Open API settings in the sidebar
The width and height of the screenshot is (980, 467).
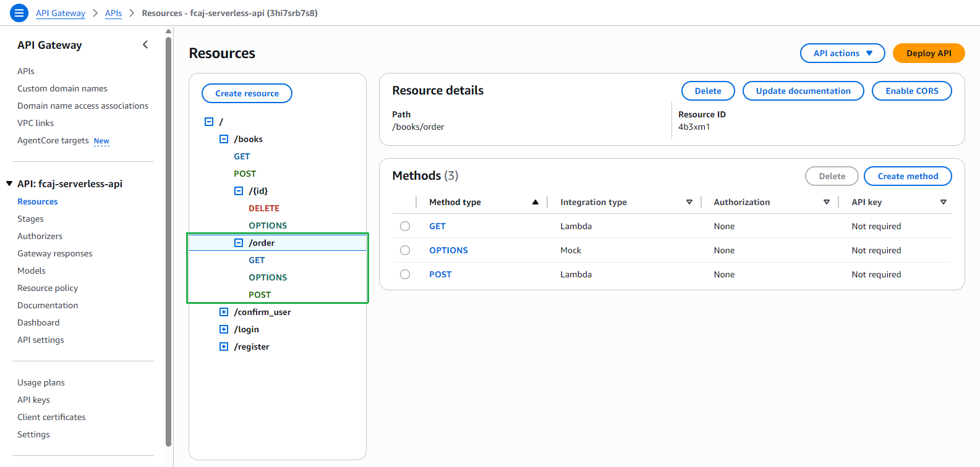41,340
